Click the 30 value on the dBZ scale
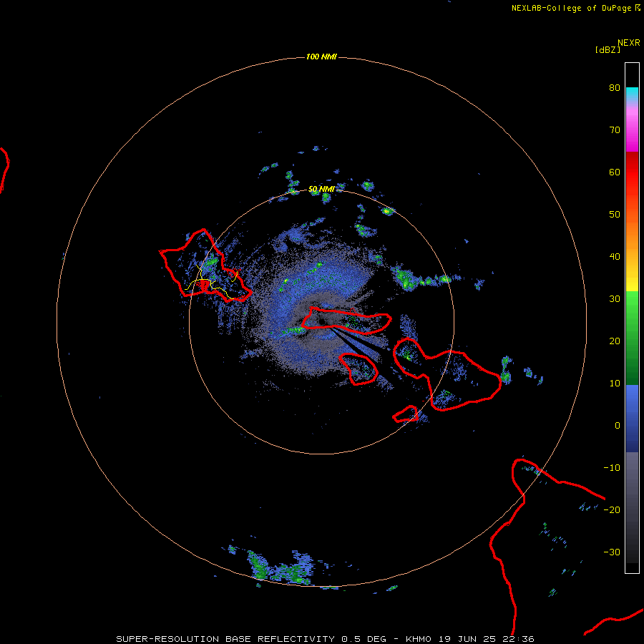 coord(615,299)
